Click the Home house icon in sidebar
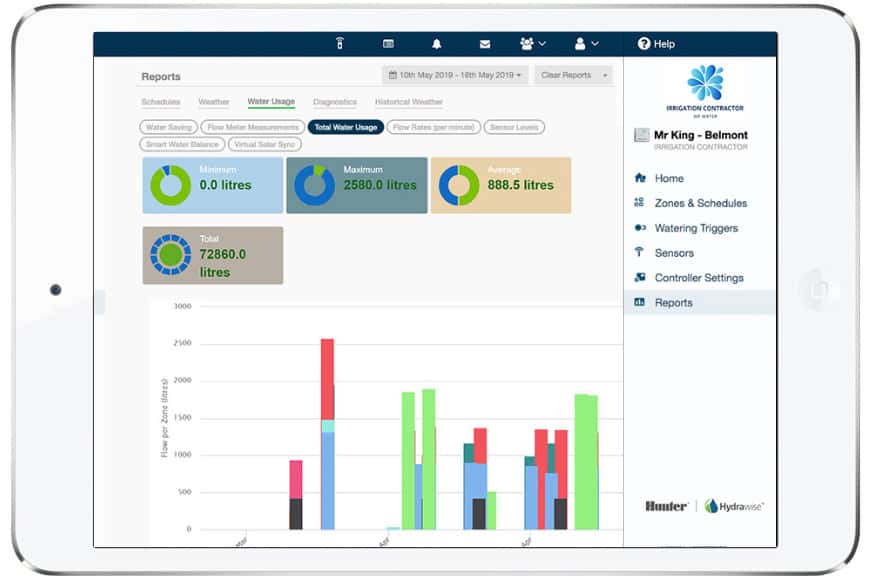The image size is (869, 583). tap(640, 178)
